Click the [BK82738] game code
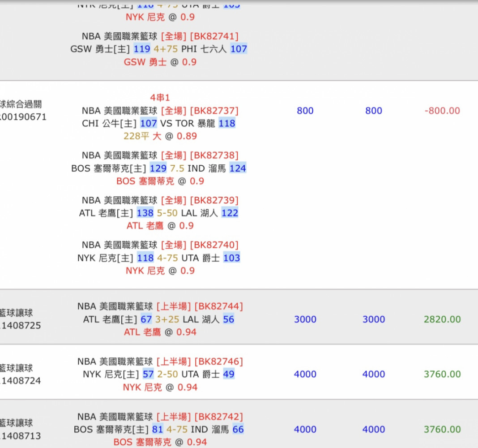478x448 pixels. [x=214, y=155]
